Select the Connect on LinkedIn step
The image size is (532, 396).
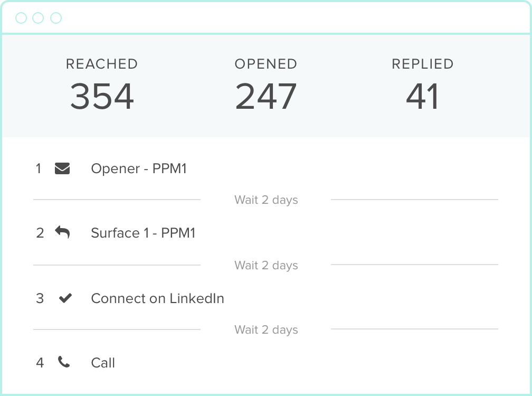tap(157, 298)
